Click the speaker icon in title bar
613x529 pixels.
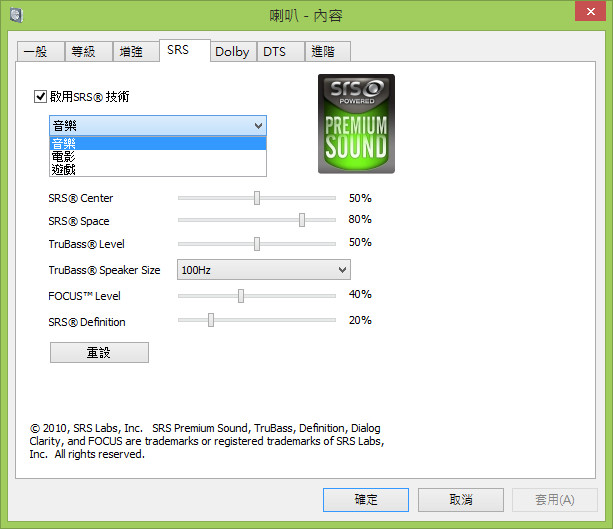pos(16,16)
